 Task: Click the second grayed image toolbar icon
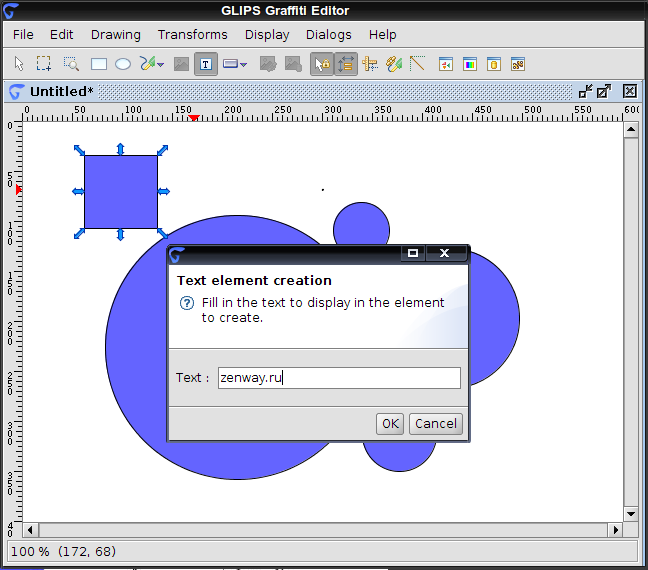293,64
